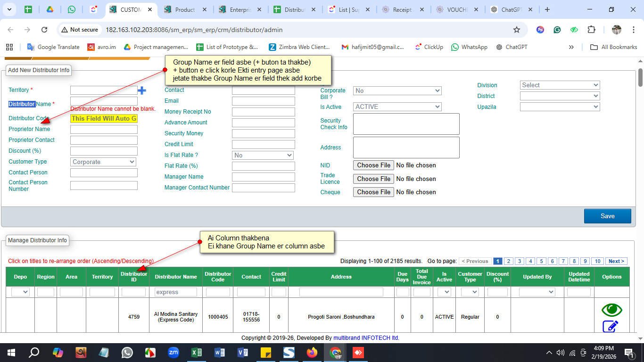Open the Windows Start menu
This screenshot has height=362, width=644.
[11, 353]
